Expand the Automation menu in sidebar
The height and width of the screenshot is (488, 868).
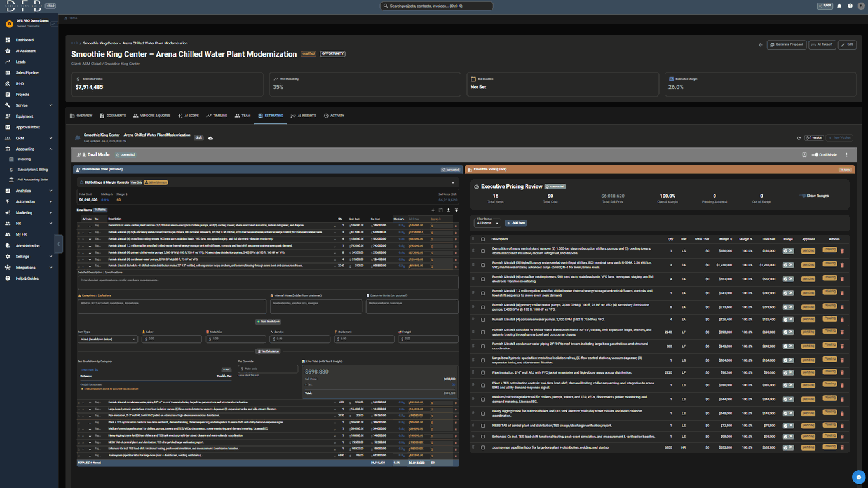[x=29, y=201]
